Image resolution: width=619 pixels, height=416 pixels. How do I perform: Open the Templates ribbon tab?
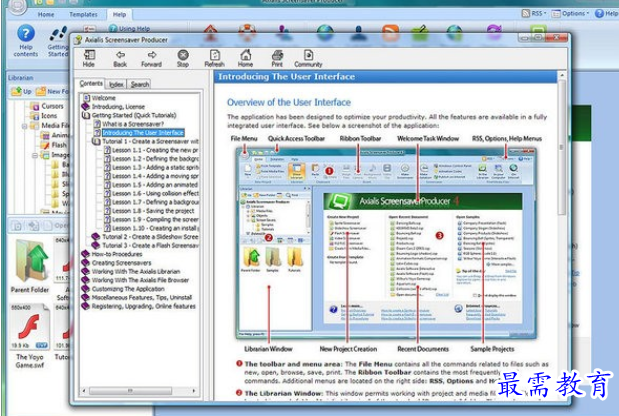83,15
